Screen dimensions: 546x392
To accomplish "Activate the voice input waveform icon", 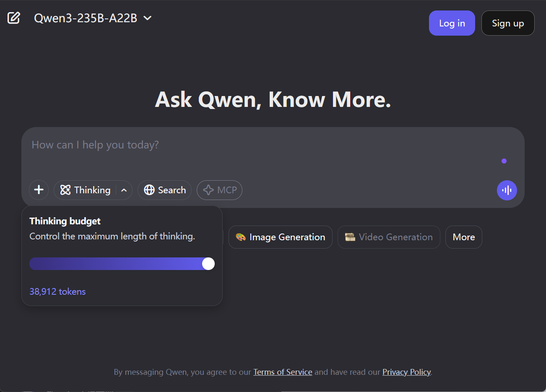I will pyautogui.click(x=507, y=190).
